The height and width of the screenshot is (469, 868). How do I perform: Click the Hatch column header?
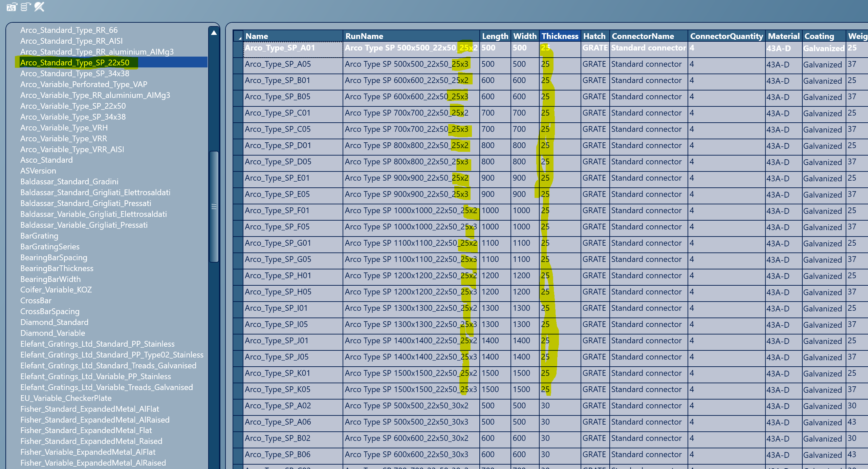[594, 36]
